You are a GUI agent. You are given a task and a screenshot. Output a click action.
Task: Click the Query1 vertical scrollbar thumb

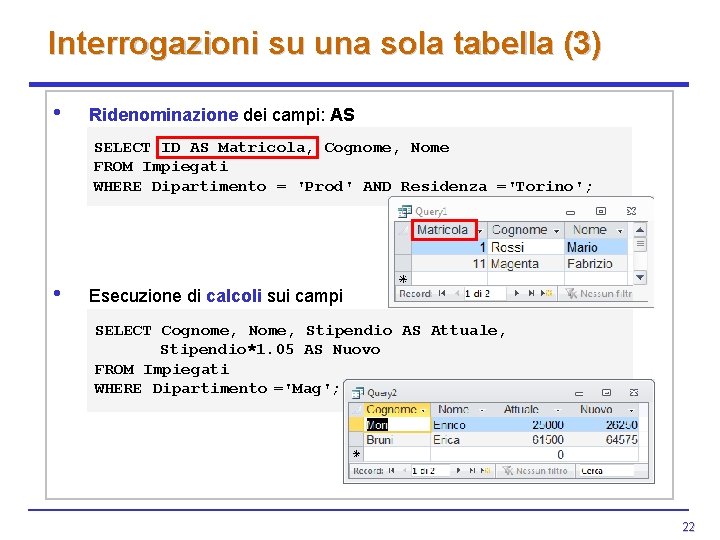point(640,244)
